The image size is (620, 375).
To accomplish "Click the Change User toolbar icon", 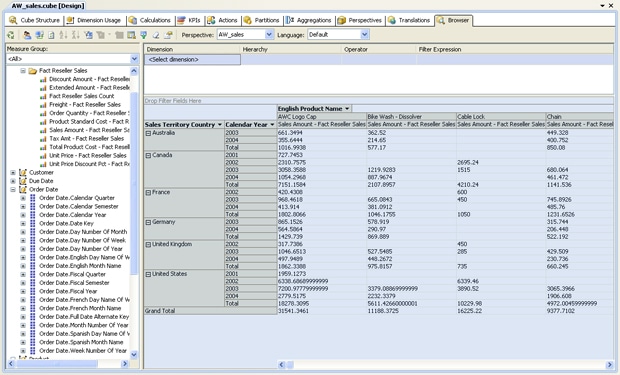I will point(27,35).
